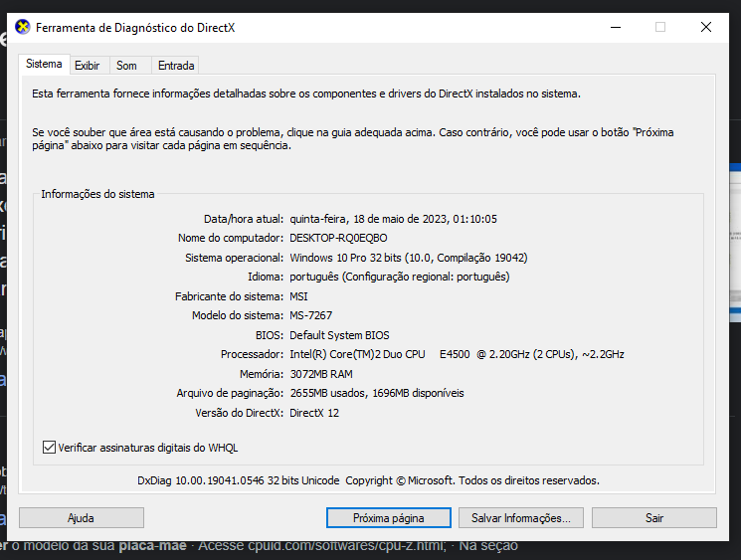Click the date value quinta-feira, 18 de maio
Image resolution: width=741 pixels, height=560 pixels.
coord(393,219)
